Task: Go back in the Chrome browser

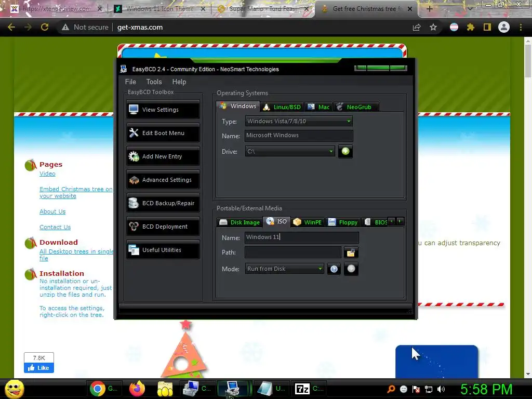Action: tap(11, 27)
